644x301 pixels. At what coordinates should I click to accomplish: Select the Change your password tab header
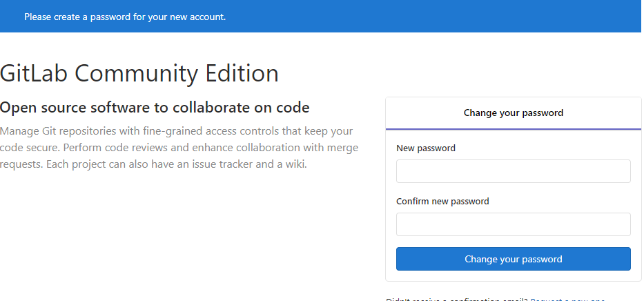pyautogui.click(x=513, y=113)
